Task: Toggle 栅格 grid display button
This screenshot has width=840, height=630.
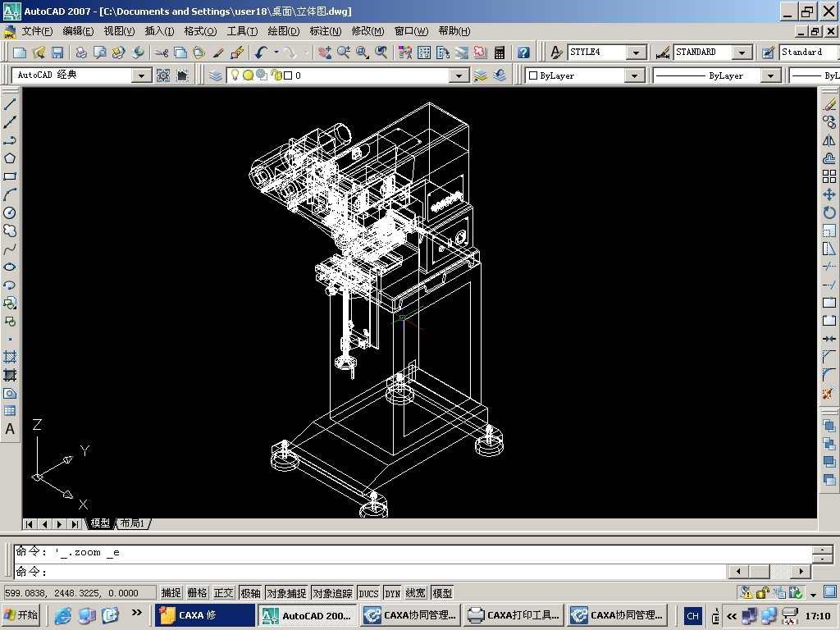Action: click(197, 593)
